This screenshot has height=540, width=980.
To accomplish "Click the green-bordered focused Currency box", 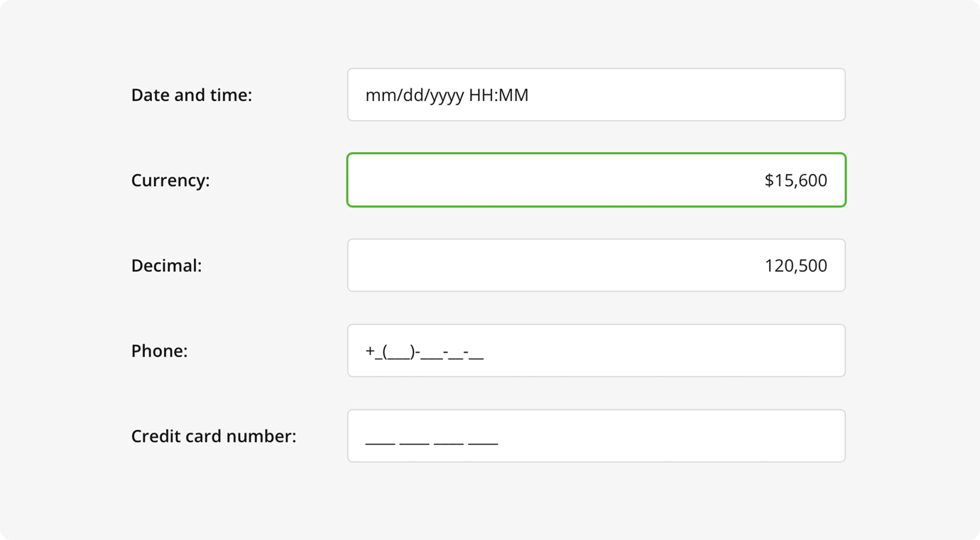I will pyautogui.click(x=597, y=180).
